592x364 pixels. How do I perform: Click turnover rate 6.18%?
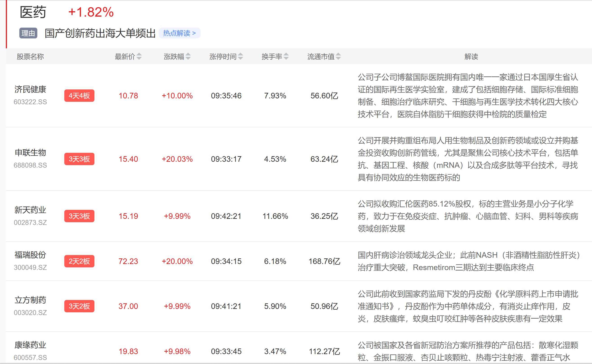(275, 261)
